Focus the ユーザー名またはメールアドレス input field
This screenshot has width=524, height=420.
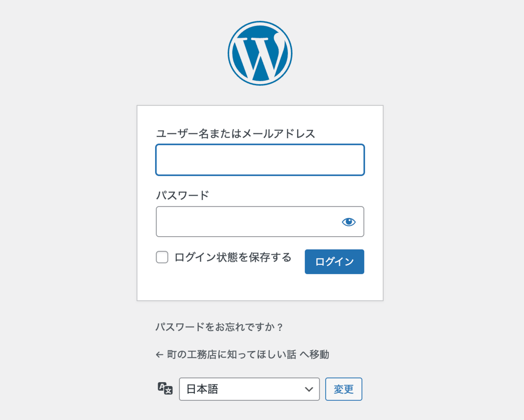click(260, 160)
